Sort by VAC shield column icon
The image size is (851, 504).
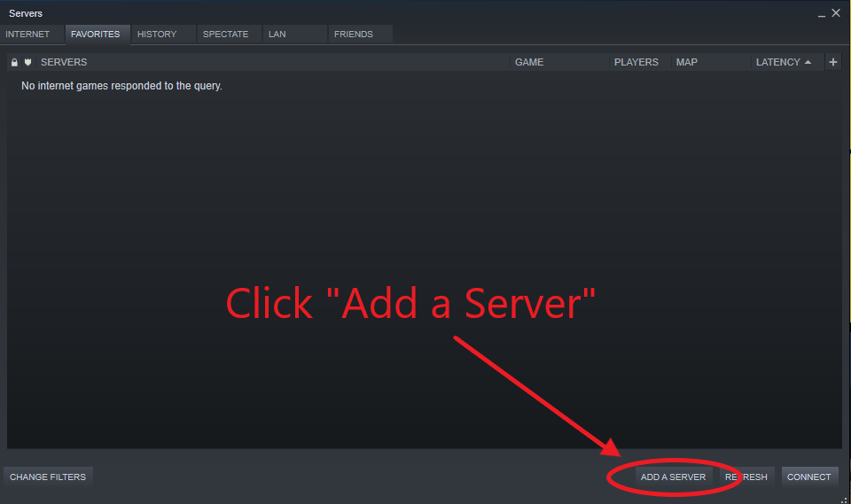point(27,62)
